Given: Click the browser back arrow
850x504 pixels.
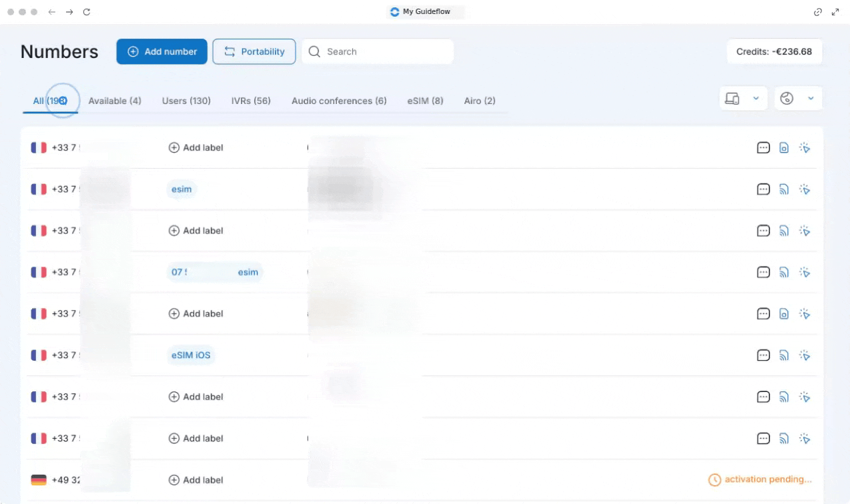Looking at the screenshot, I should click(52, 12).
